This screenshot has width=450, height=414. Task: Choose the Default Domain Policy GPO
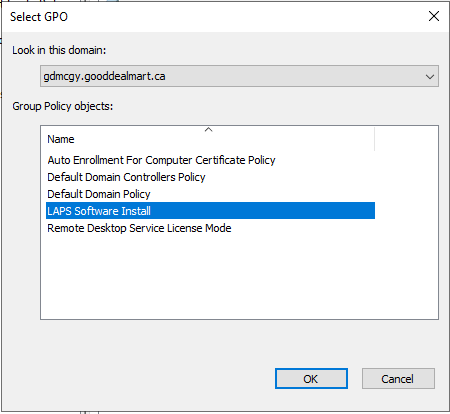[x=99, y=194]
